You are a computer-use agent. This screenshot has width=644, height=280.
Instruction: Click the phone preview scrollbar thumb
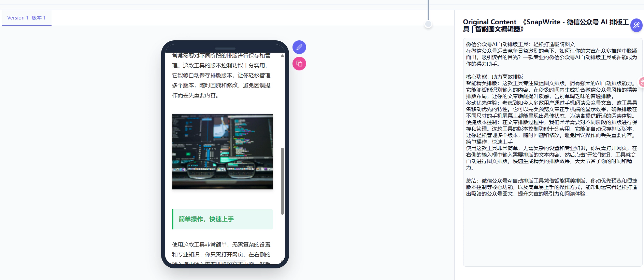(x=282, y=181)
